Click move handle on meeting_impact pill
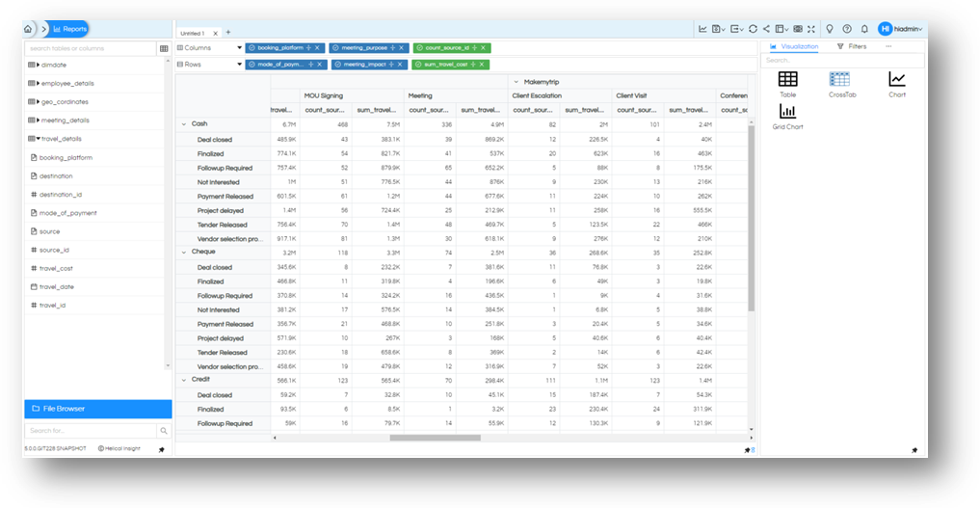 (x=391, y=65)
